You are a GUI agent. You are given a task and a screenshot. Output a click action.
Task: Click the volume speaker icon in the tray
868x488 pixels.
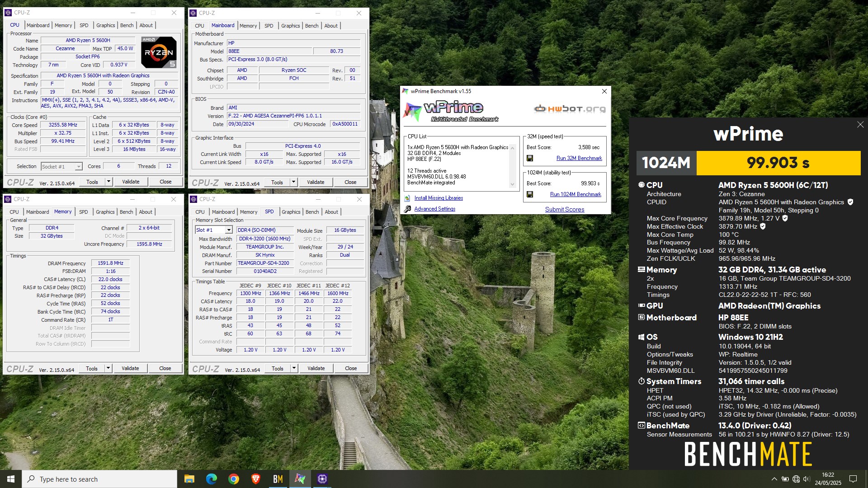(x=807, y=479)
